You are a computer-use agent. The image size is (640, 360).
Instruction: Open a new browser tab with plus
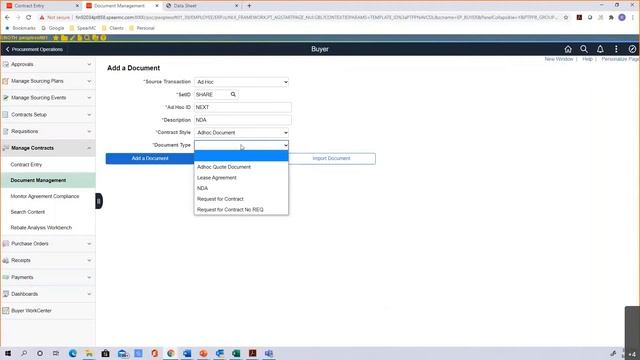(249, 6)
